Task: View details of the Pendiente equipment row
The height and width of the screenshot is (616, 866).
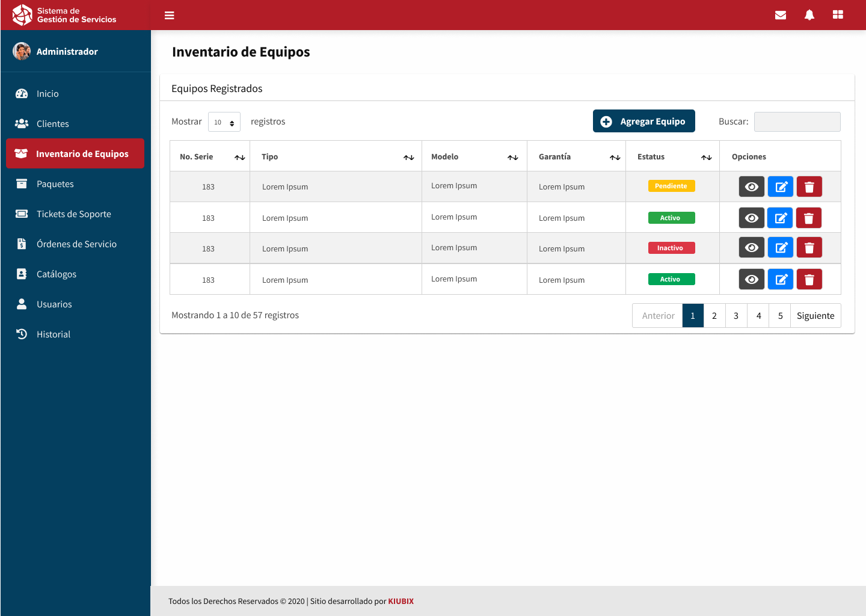Action: 752,187
